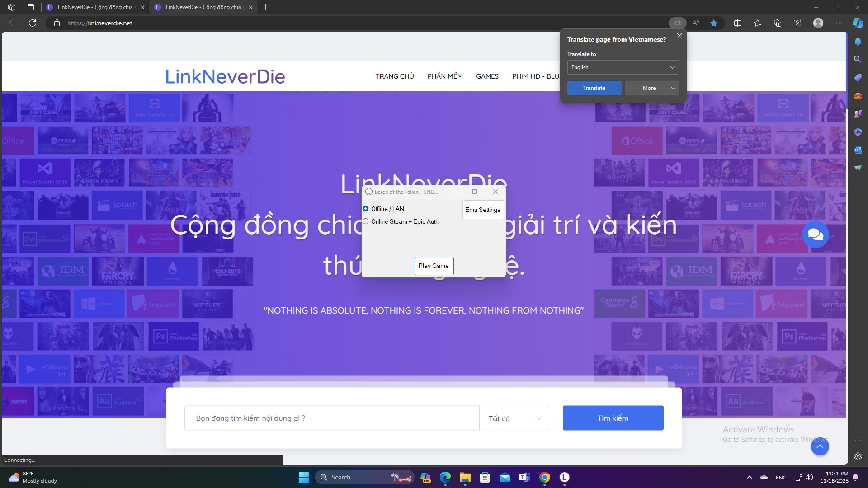Open the ENG language indicator

(x=781, y=477)
